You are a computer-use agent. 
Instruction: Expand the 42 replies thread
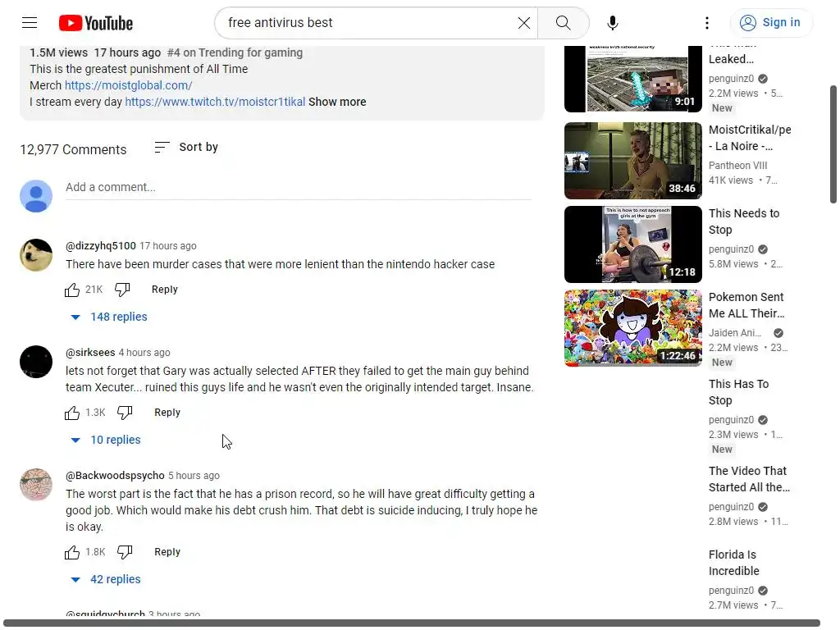click(x=106, y=580)
